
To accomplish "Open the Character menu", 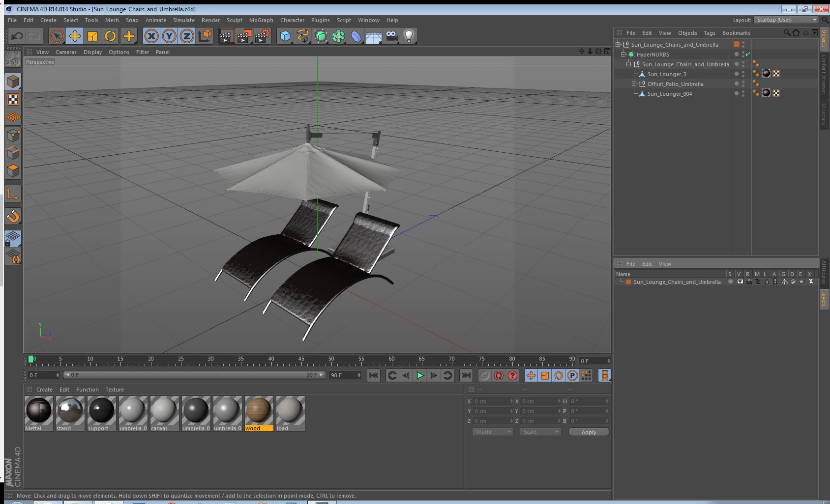I will pyautogui.click(x=292, y=20).
